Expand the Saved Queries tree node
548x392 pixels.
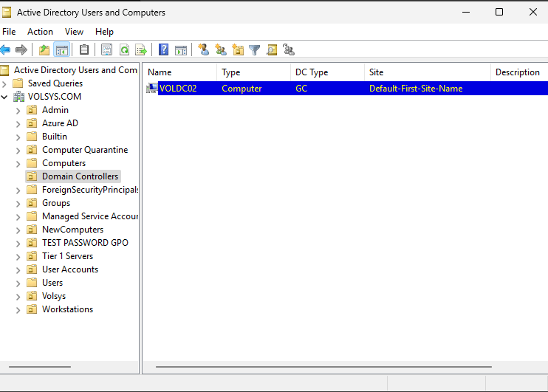coord(5,83)
